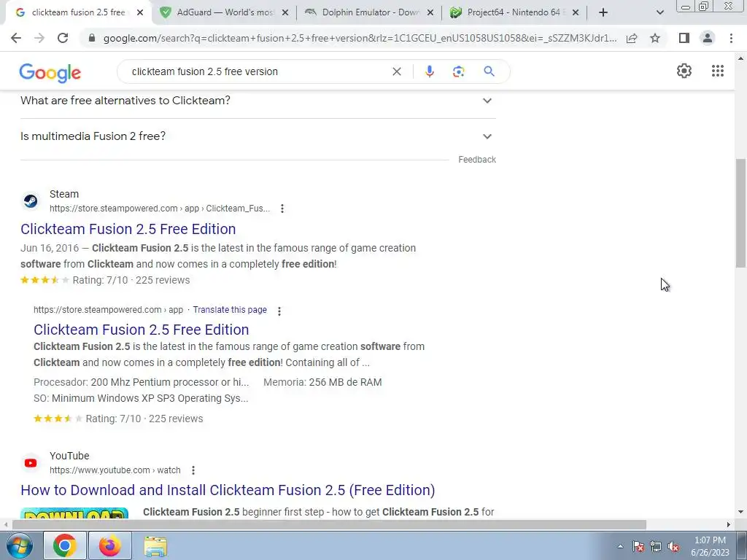The height and width of the screenshot is (560, 747).
Task: Open more options for Steam result
Action: (282, 209)
